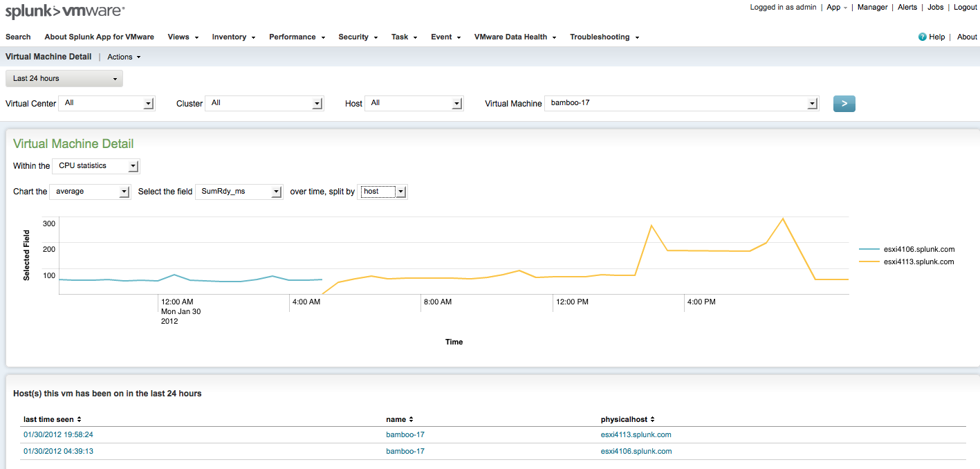
Task: Click the 12:00 AM time axis label
Action: [x=178, y=302]
